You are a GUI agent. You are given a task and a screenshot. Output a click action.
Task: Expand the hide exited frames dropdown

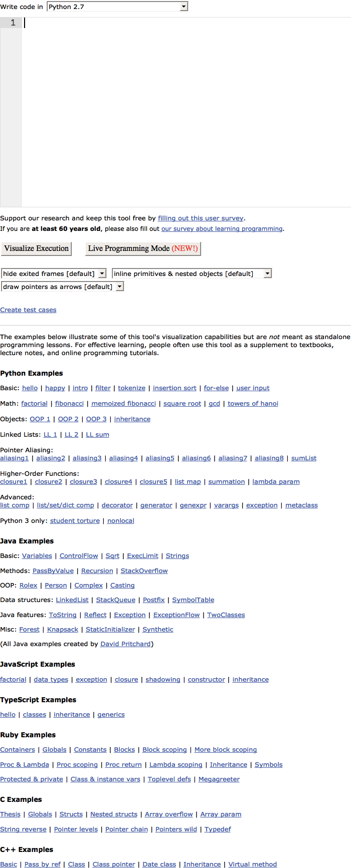(x=54, y=273)
